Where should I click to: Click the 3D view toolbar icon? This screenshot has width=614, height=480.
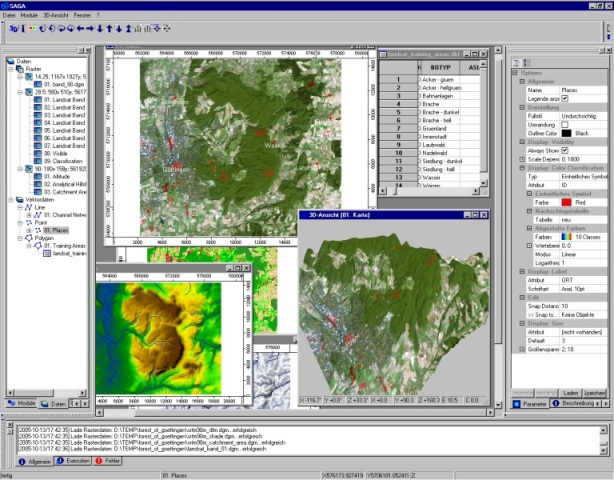coord(14,29)
